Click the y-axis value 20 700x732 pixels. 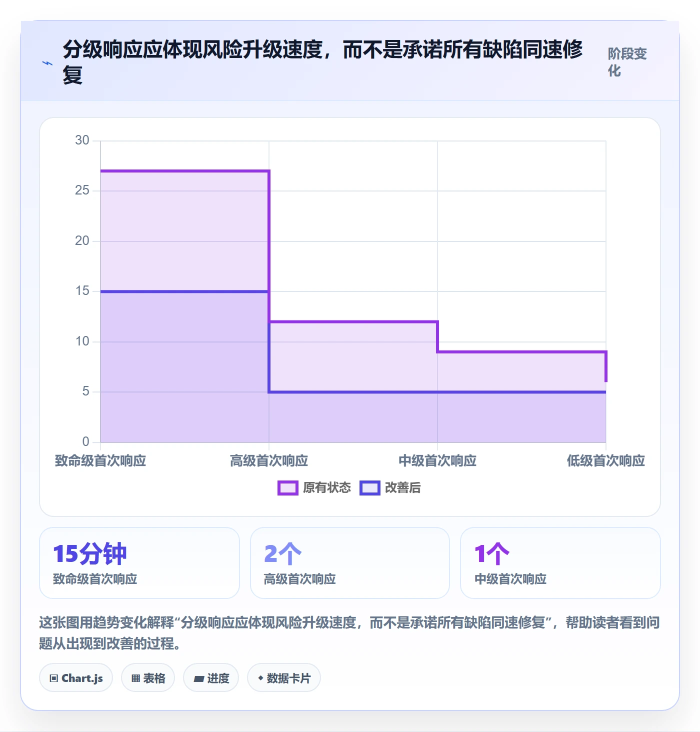click(82, 241)
